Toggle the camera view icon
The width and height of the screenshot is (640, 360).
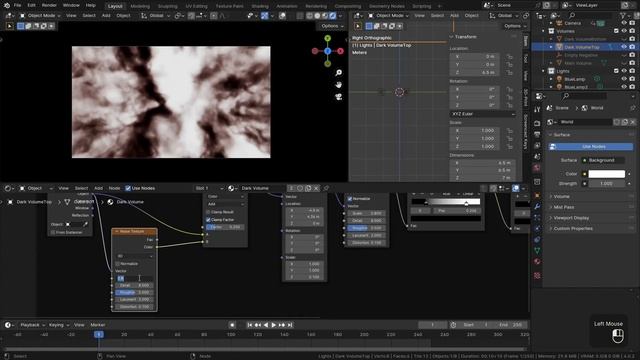pyautogui.click(x=338, y=97)
